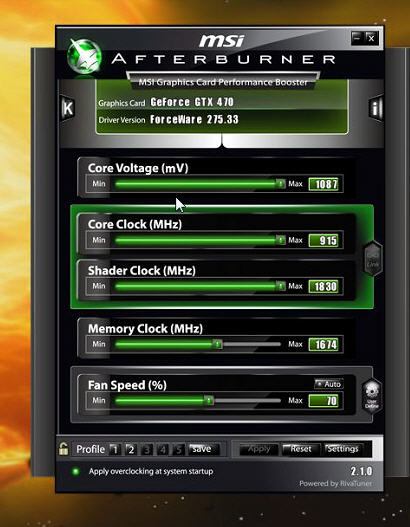Click the version number 2.1.0

pos(361,471)
